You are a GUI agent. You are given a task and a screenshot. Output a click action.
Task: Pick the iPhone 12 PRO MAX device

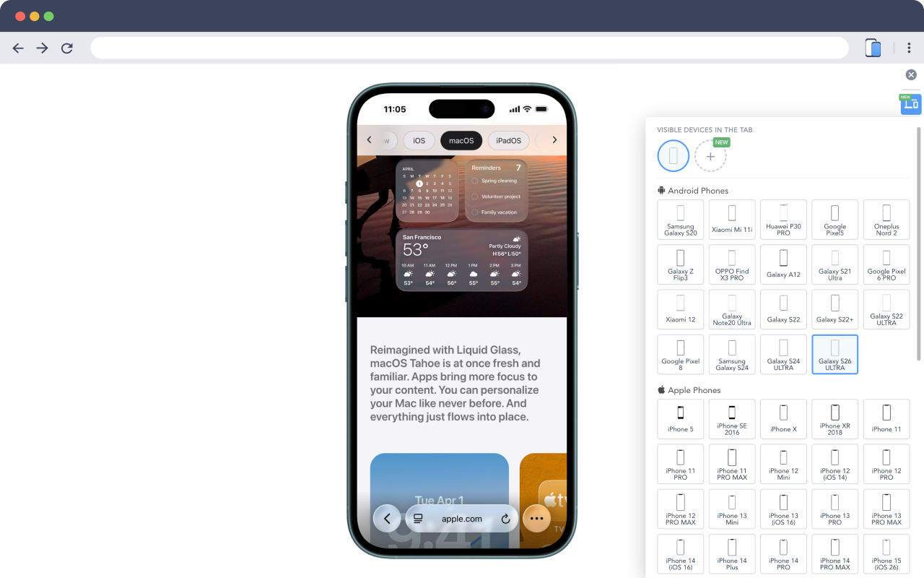681,509
